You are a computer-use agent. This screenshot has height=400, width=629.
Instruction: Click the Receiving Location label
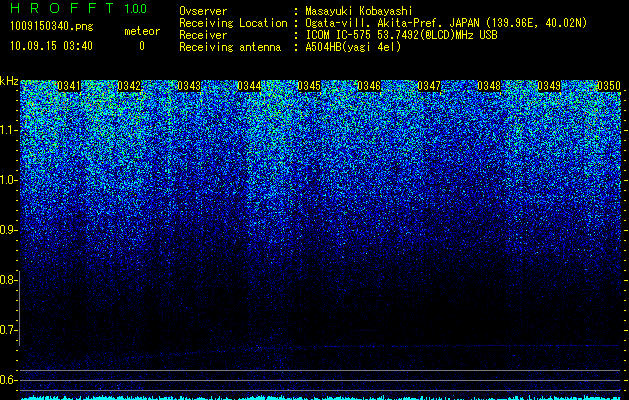click(233, 23)
